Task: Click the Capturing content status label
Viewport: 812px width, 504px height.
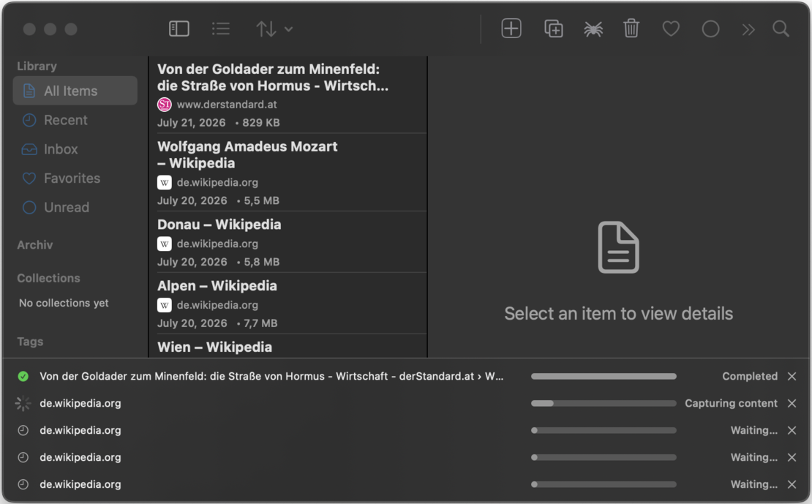Action: [x=732, y=404]
